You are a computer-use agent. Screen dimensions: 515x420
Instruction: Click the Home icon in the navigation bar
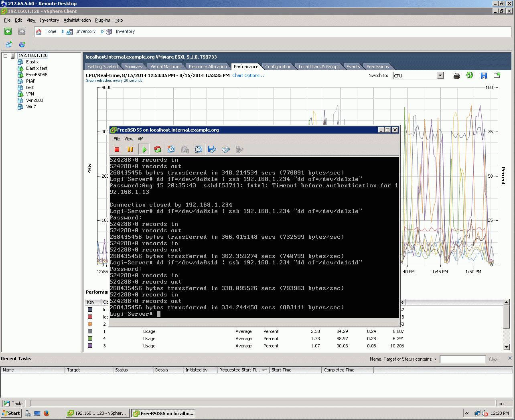[39, 32]
